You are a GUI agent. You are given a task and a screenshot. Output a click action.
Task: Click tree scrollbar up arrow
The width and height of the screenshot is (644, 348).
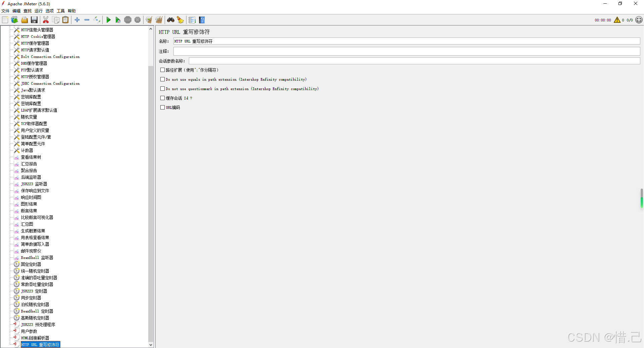[x=151, y=29]
